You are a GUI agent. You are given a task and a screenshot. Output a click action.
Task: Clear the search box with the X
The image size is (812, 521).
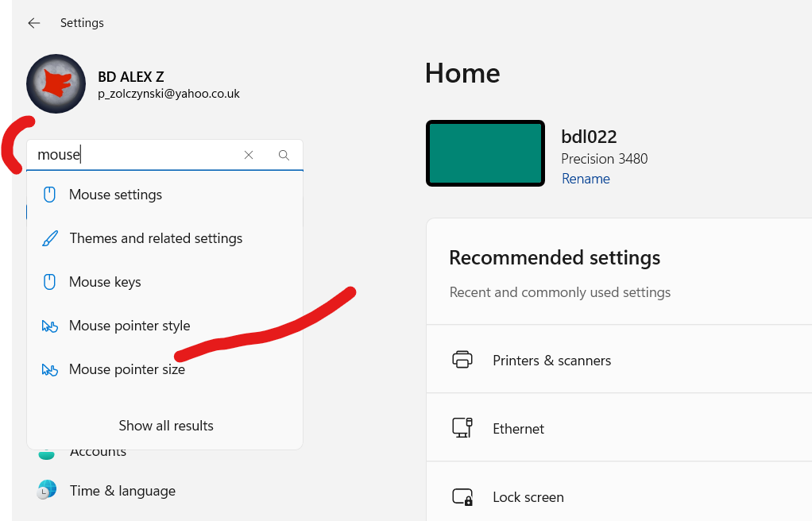(249, 155)
